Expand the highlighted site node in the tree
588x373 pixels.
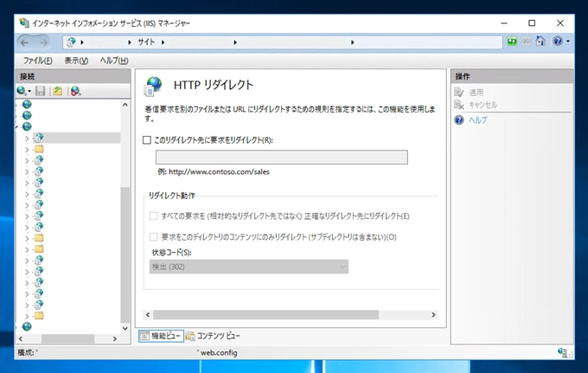[27, 138]
